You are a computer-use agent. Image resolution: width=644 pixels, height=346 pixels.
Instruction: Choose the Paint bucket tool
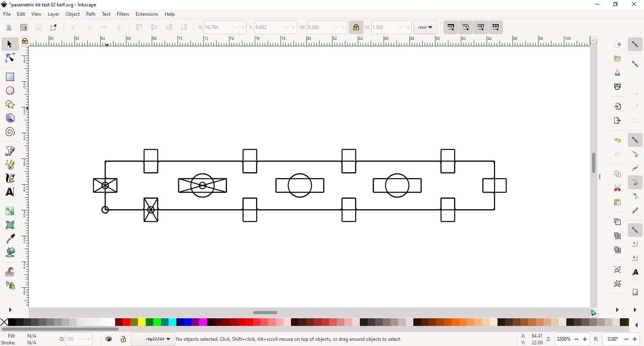coord(10,252)
